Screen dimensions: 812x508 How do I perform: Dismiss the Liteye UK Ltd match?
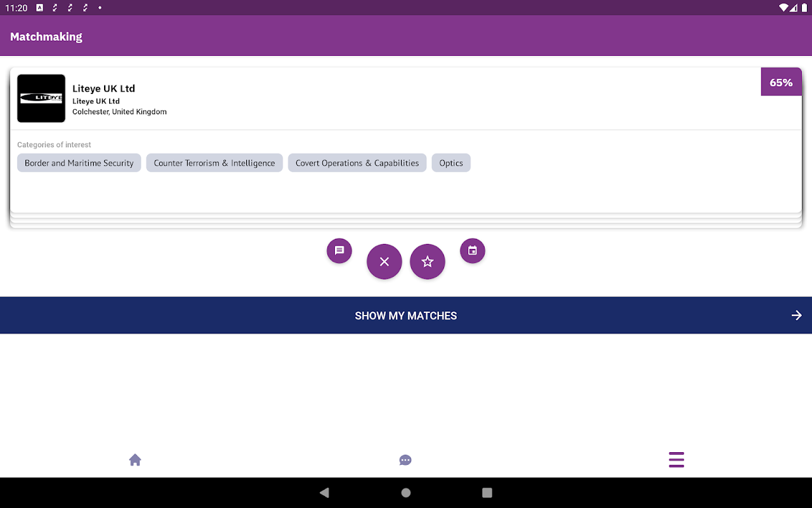point(384,262)
